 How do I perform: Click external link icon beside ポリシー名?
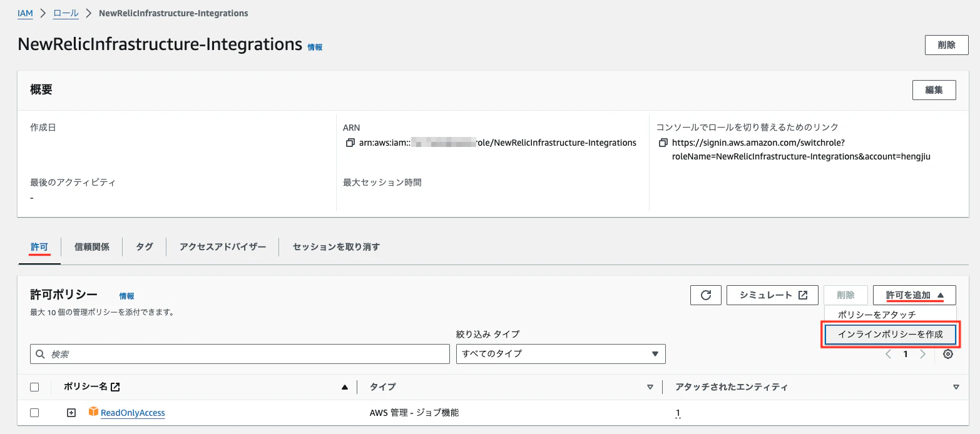pos(115,387)
